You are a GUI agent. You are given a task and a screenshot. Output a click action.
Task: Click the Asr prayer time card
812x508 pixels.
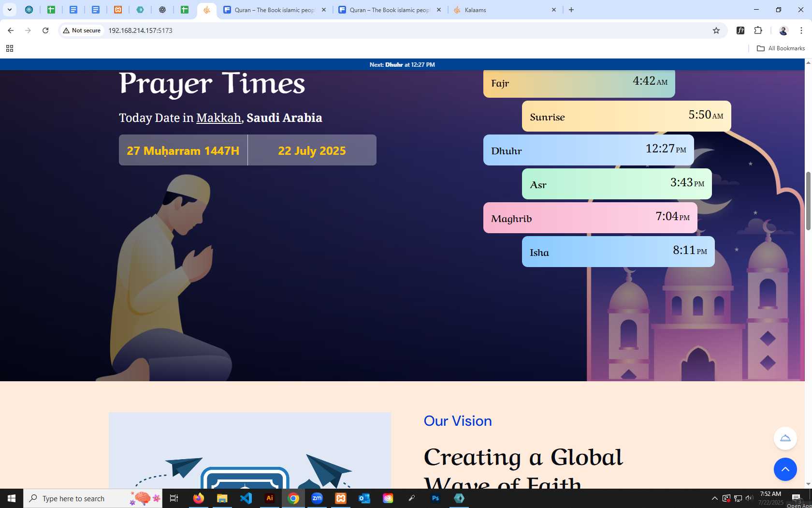pyautogui.click(x=617, y=184)
